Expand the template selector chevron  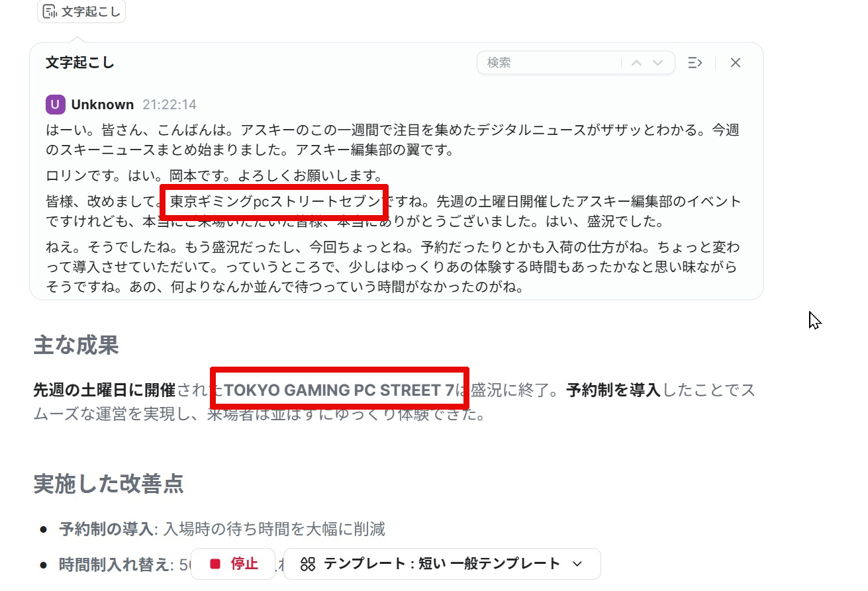(577, 564)
